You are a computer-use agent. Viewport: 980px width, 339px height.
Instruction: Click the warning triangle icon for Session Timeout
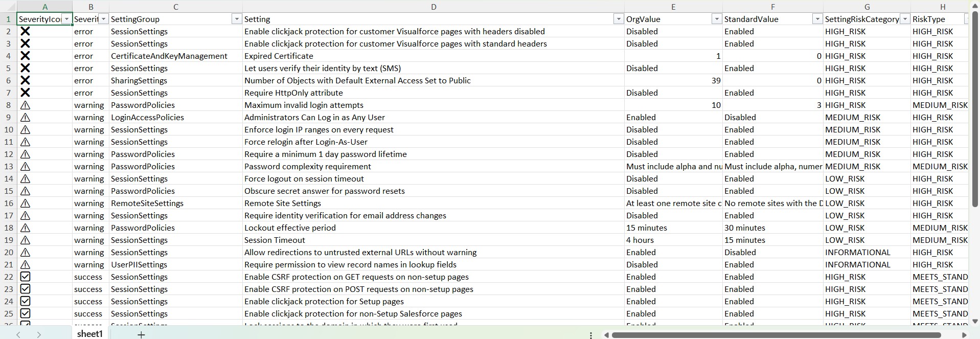pos(25,240)
